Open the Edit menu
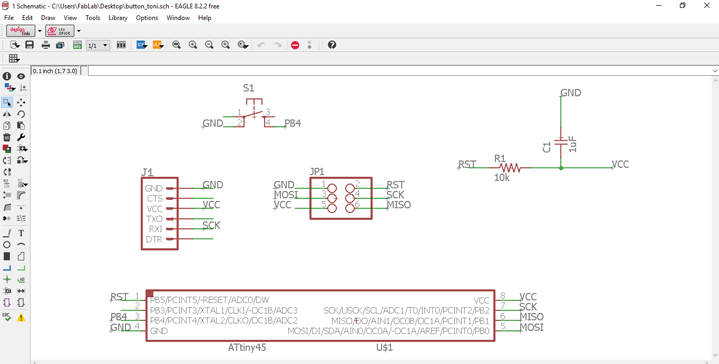719x364 pixels. click(x=28, y=18)
